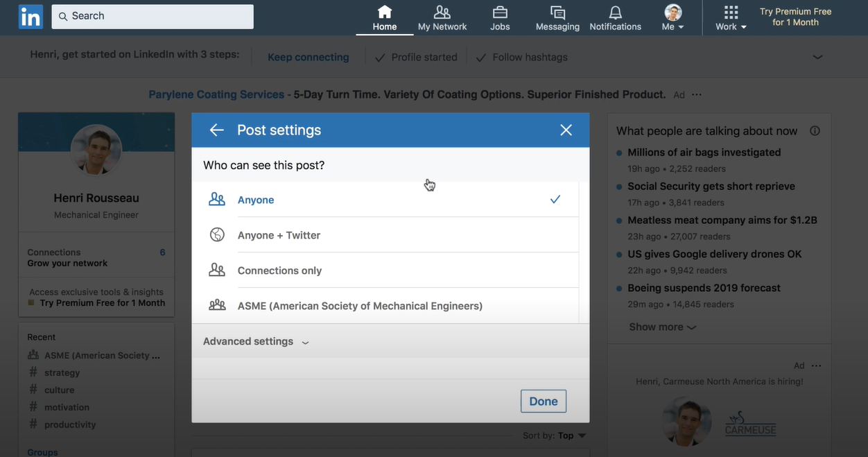Image resolution: width=868 pixels, height=457 pixels.
Task: Open the Work dropdown arrow
Action: click(744, 27)
